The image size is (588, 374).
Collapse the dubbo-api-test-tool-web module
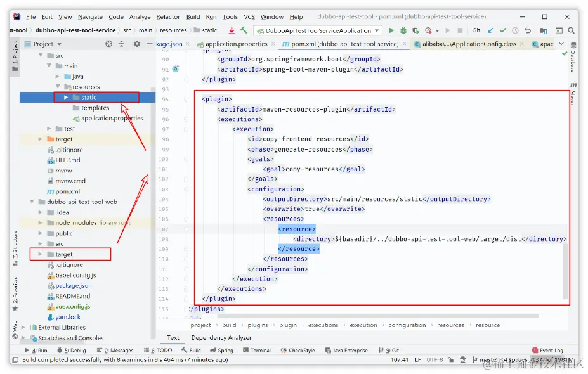[x=32, y=202]
